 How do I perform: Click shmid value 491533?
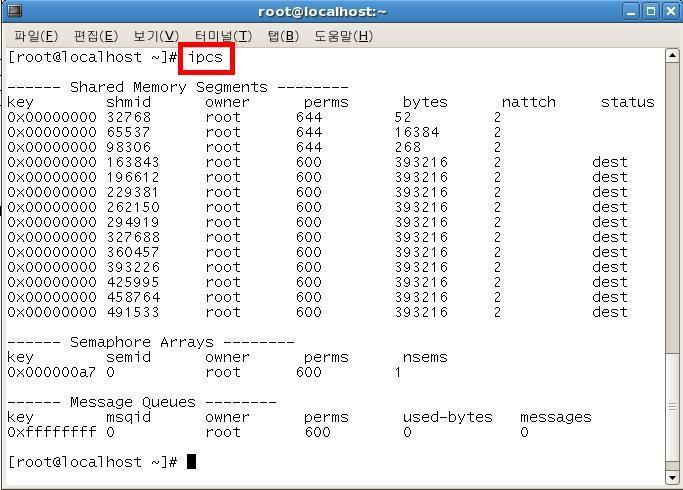[133, 312]
